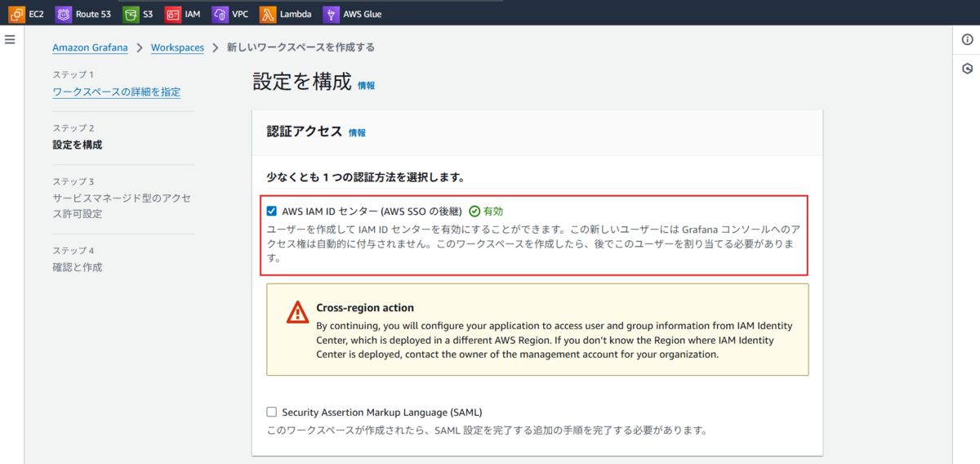Click the hexagon settings icon on right

(x=968, y=69)
